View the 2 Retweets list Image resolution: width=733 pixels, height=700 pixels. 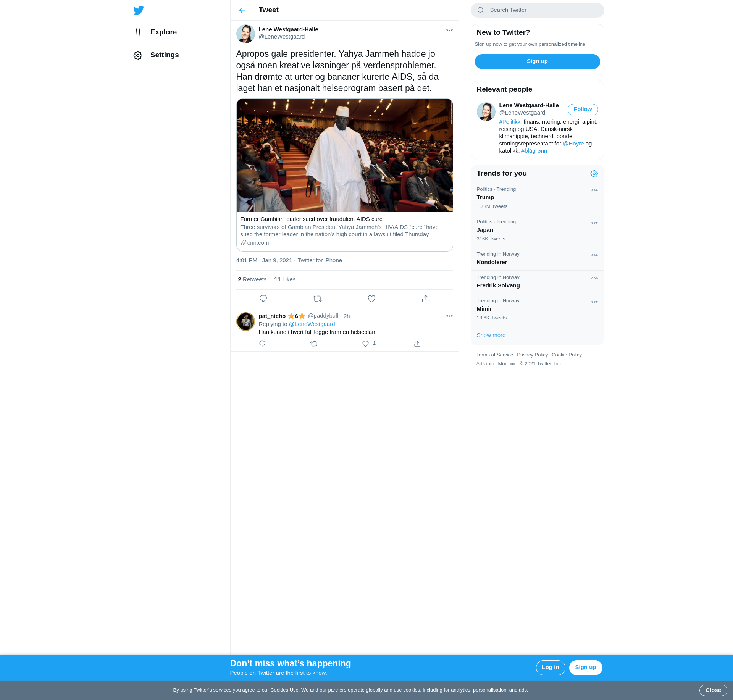coord(252,279)
